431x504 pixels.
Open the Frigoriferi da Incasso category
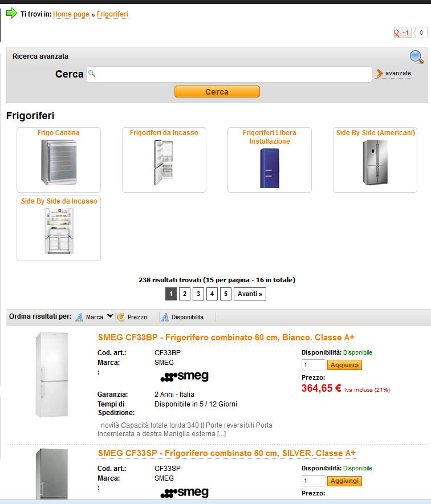[164, 133]
